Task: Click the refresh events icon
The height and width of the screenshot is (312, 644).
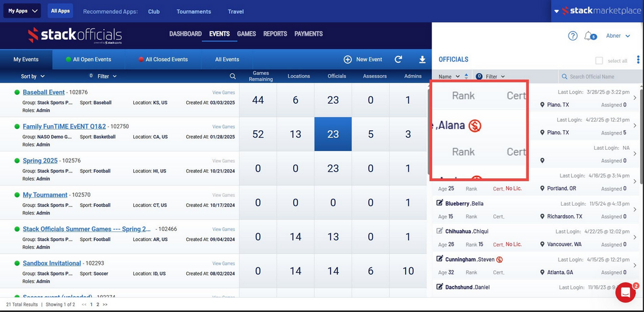Action: (398, 59)
